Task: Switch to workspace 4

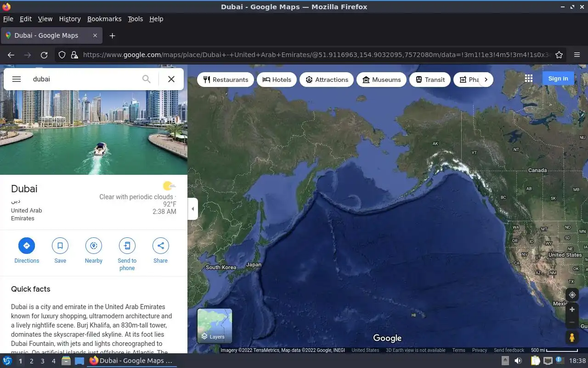Action: 53,361
